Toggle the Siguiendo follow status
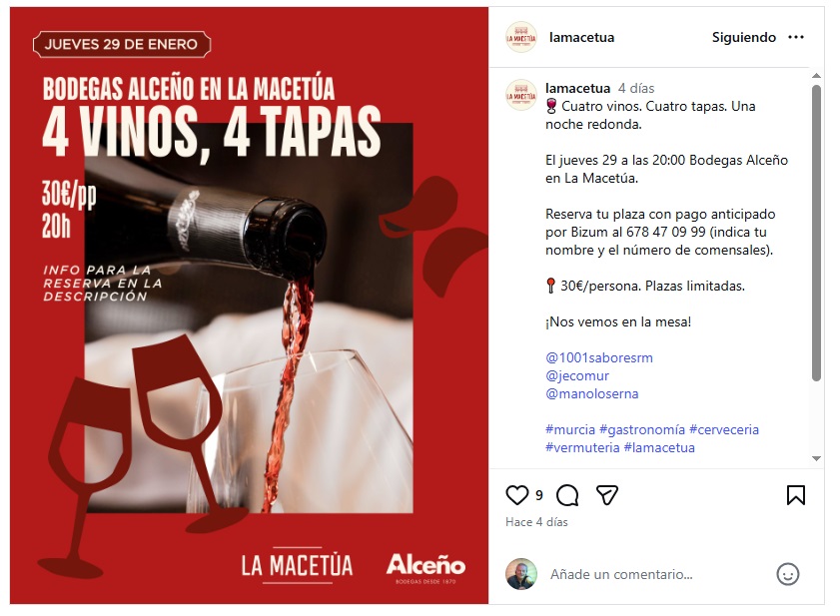The height and width of the screenshot is (616, 840). pyautogui.click(x=743, y=37)
